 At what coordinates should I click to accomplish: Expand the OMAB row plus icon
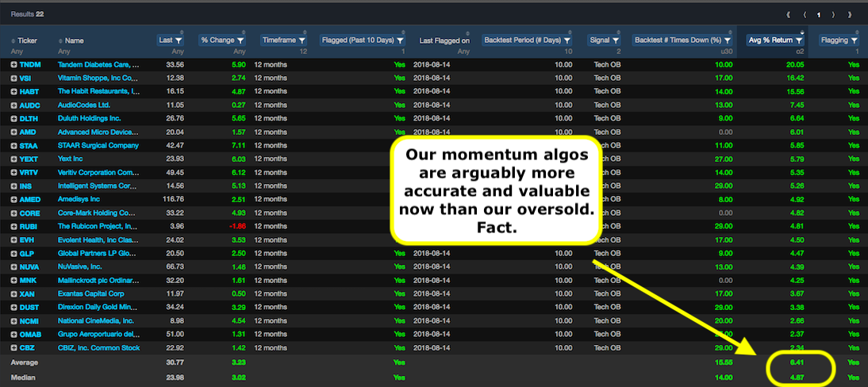pyautogui.click(x=13, y=335)
